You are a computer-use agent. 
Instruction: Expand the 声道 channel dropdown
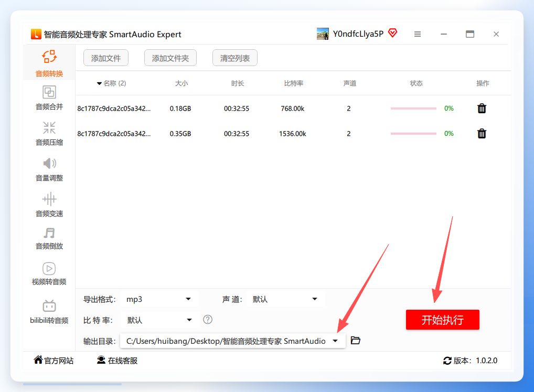285,299
